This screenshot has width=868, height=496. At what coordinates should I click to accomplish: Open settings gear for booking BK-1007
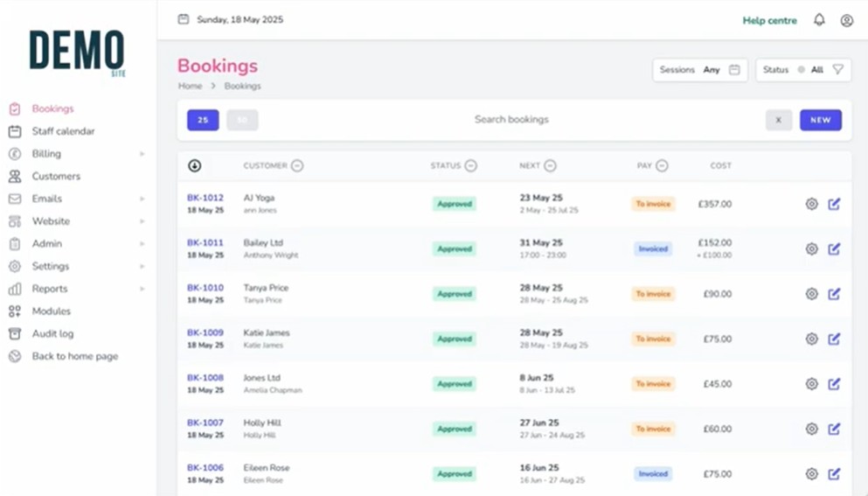(811, 429)
